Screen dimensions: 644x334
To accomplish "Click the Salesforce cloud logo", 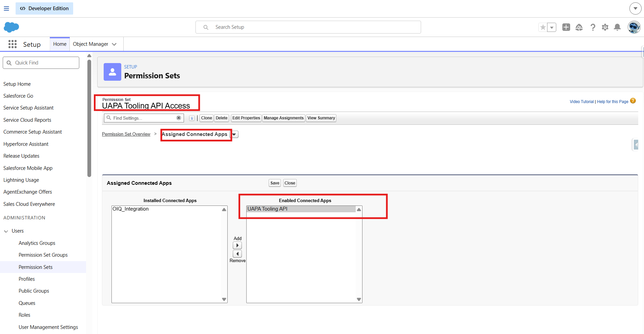I will pos(11,27).
